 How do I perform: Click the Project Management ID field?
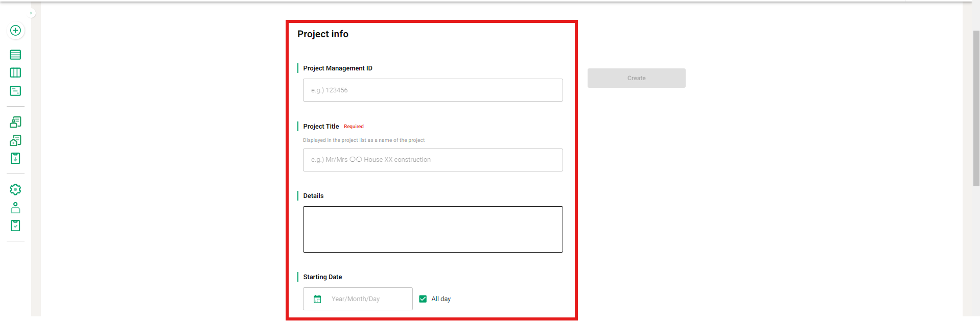[432, 90]
